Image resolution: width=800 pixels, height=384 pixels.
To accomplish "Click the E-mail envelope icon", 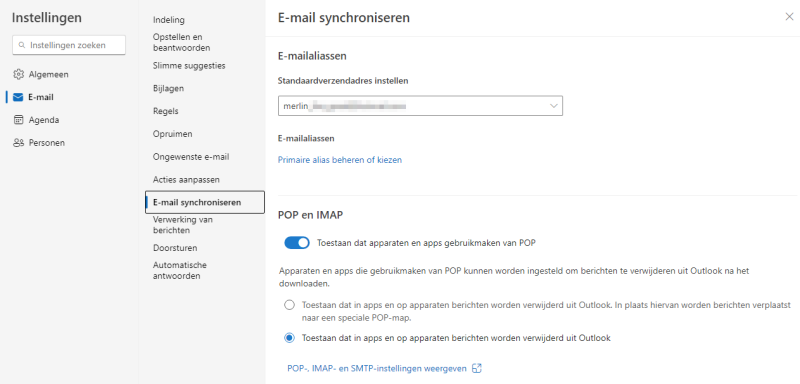I will click(19, 97).
